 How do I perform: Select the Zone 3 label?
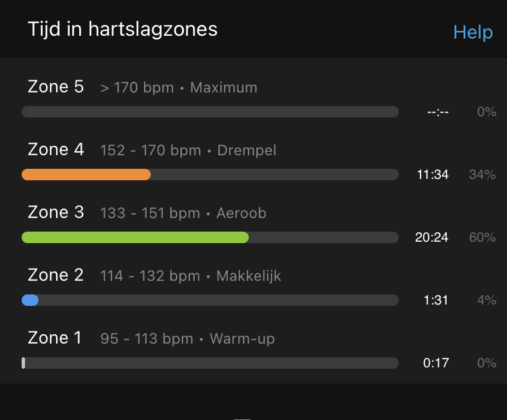point(55,212)
